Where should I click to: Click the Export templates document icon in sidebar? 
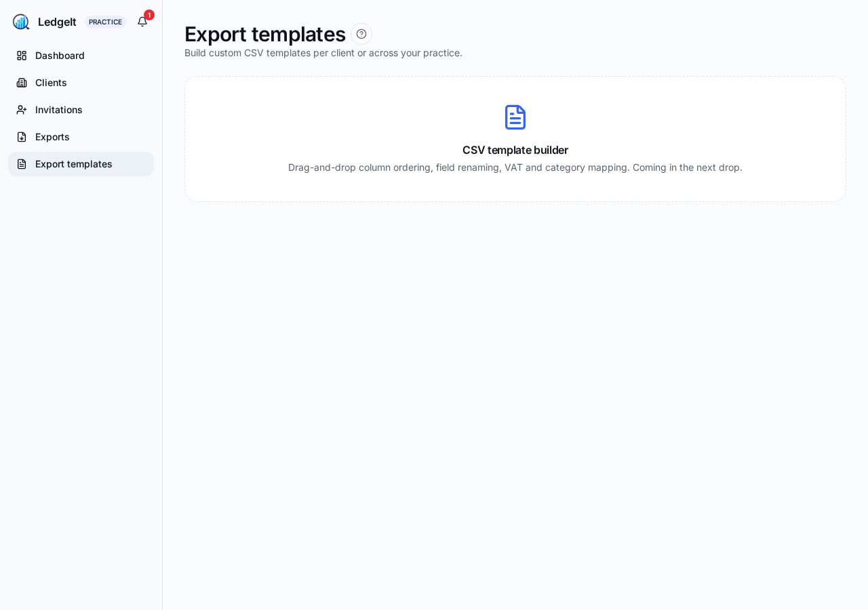22,164
